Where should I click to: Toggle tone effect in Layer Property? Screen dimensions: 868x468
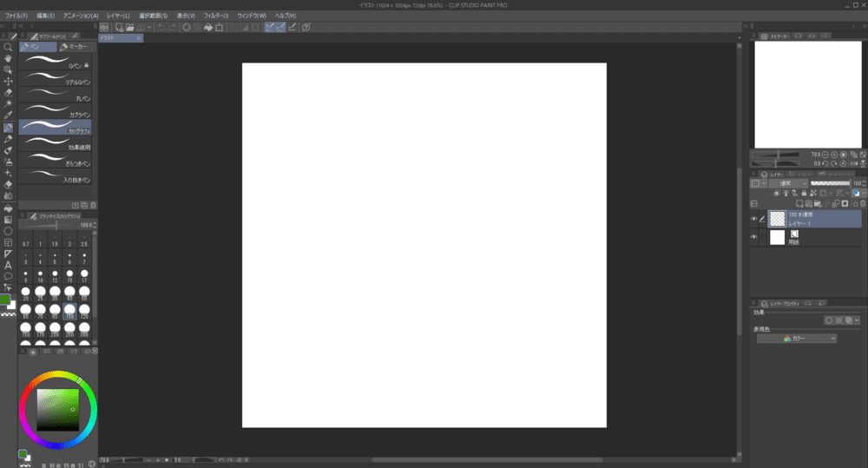click(x=838, y=320)
